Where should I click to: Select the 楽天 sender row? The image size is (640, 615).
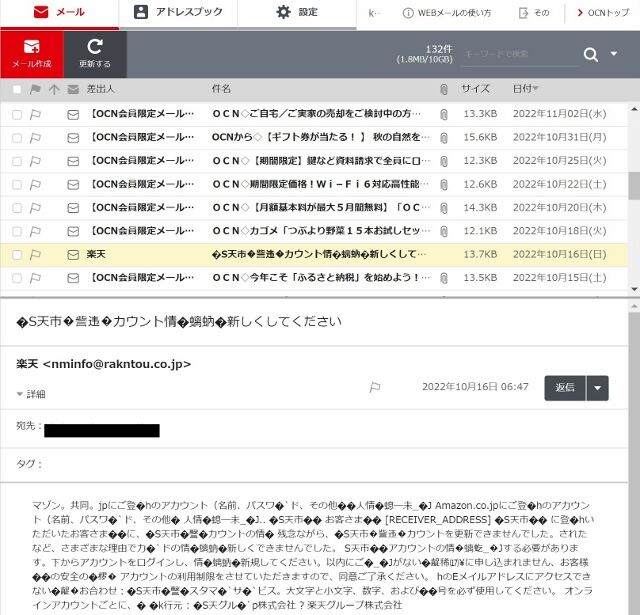click(x=313, y=255)
